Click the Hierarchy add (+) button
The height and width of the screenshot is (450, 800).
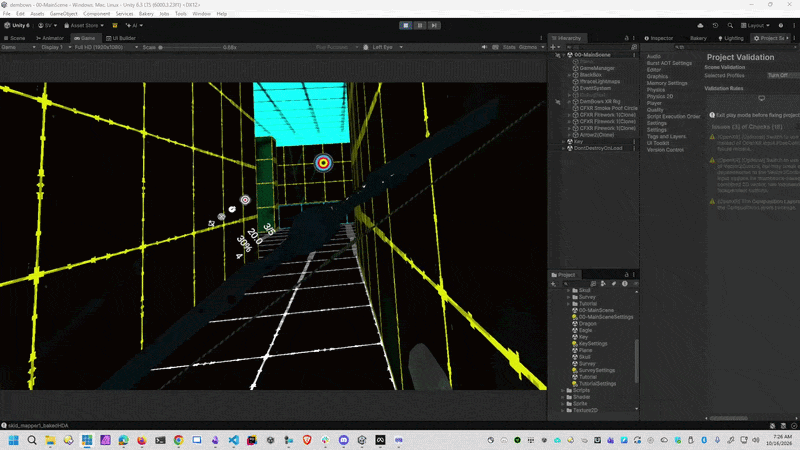coord(555,47)
